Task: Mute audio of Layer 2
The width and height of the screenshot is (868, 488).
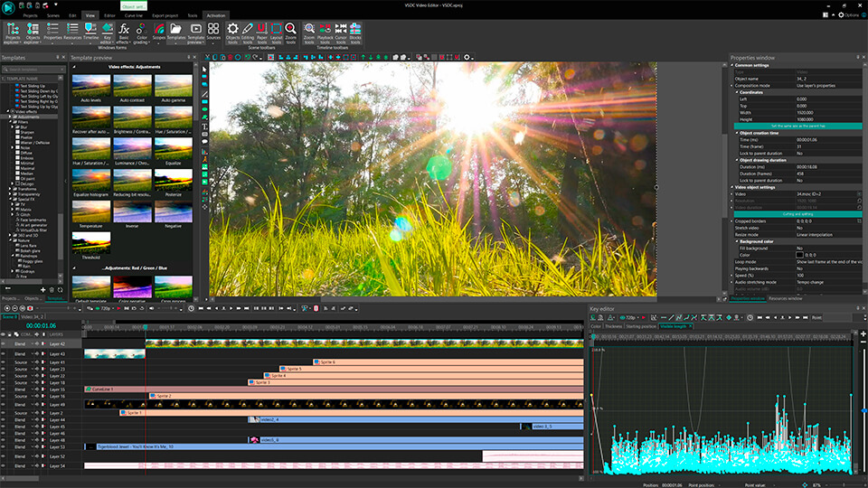Action: click(x=38, y=413)
